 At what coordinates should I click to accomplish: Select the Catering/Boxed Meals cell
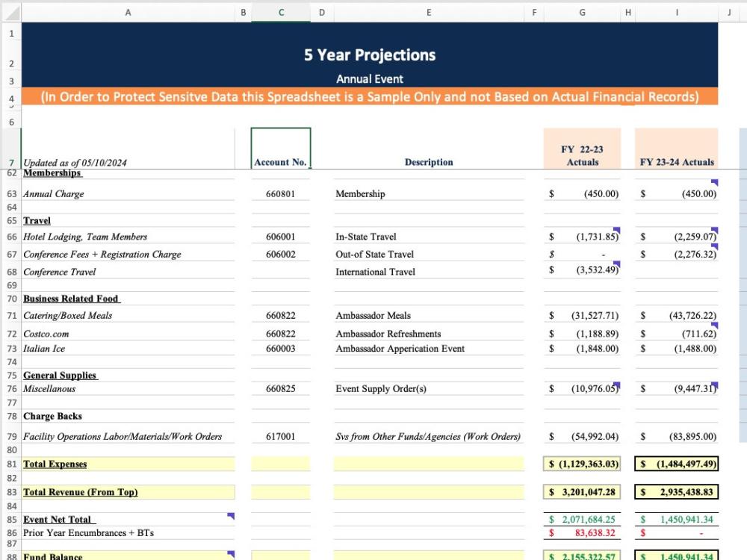[128, 315]
